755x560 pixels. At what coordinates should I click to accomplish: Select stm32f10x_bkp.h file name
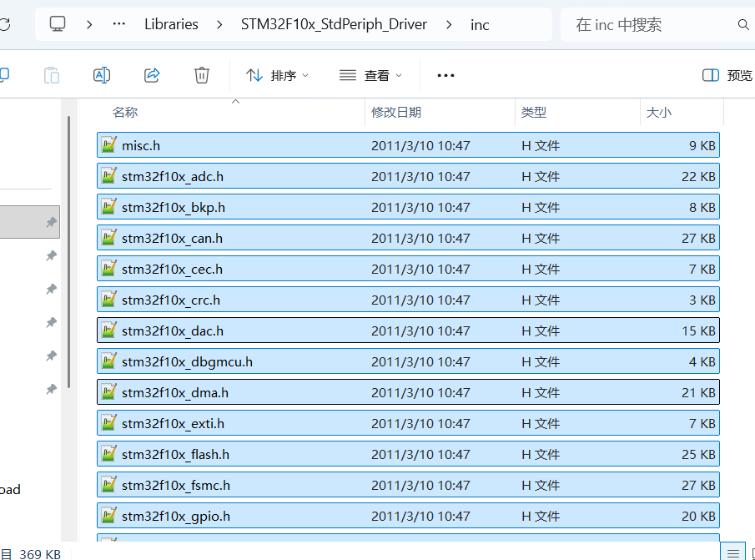point(174,208)
